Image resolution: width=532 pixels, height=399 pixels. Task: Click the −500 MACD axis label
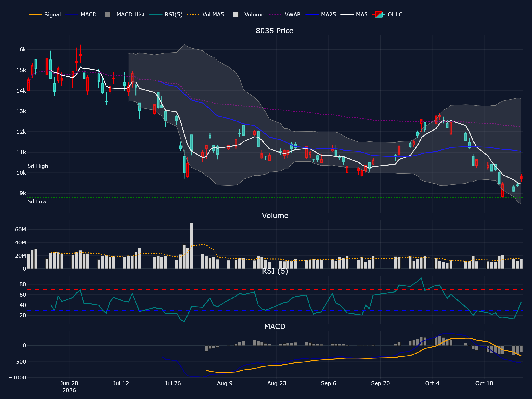(19, 362)
